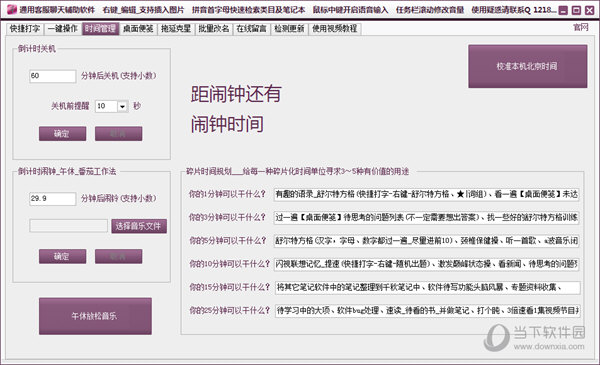Edit the 10分钟可以干什么 text field
600x365 pixels.
(427, 264)
